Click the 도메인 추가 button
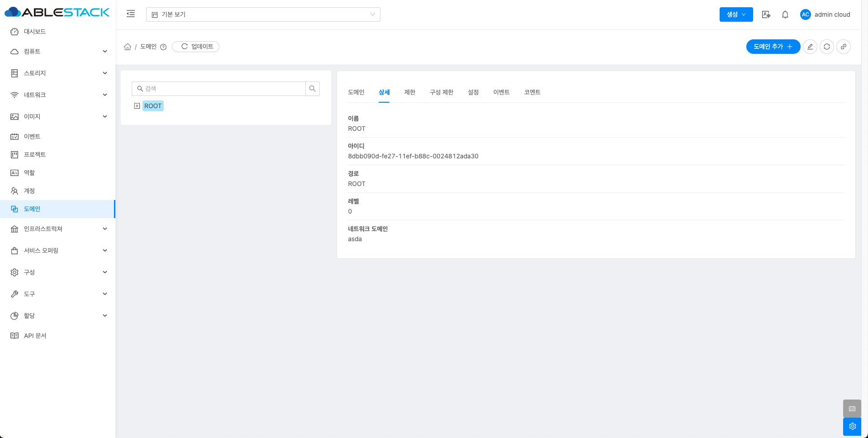The height and width of the screenshot is (438, 868). click(773, 47)
